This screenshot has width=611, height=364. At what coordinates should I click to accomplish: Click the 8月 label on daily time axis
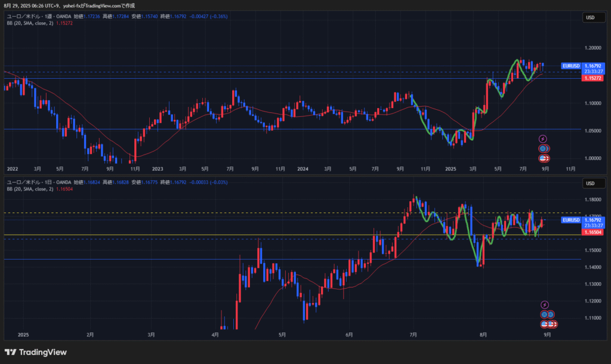483,335
